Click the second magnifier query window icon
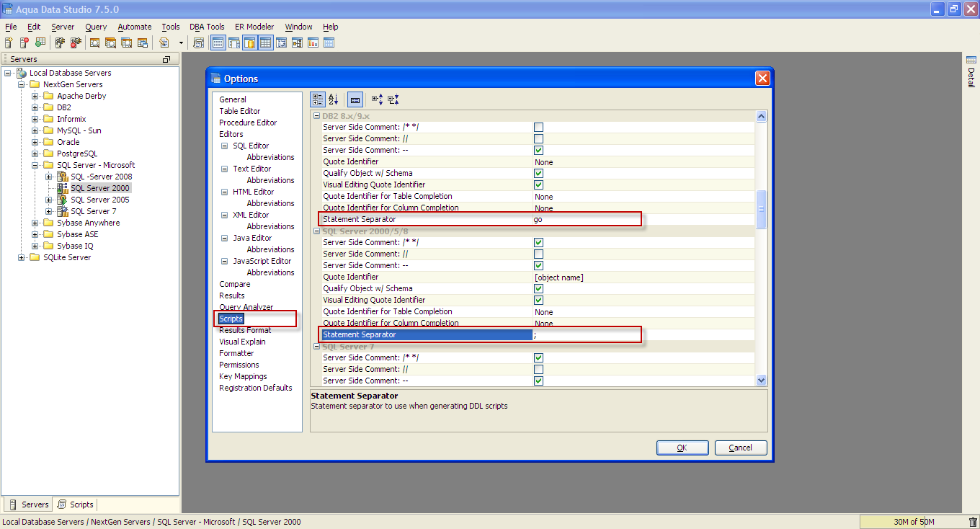The width and height of the screenshot is (980, 529). 111,43
